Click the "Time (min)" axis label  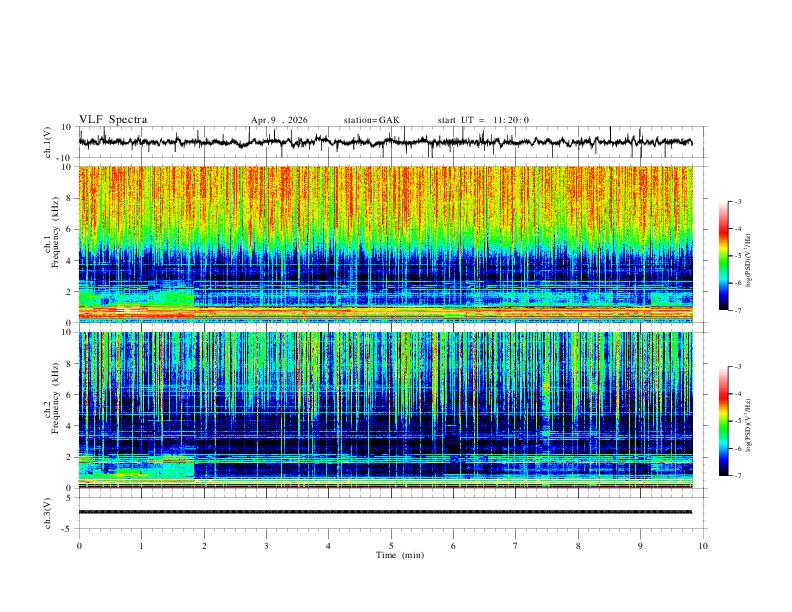coord(400,555)
